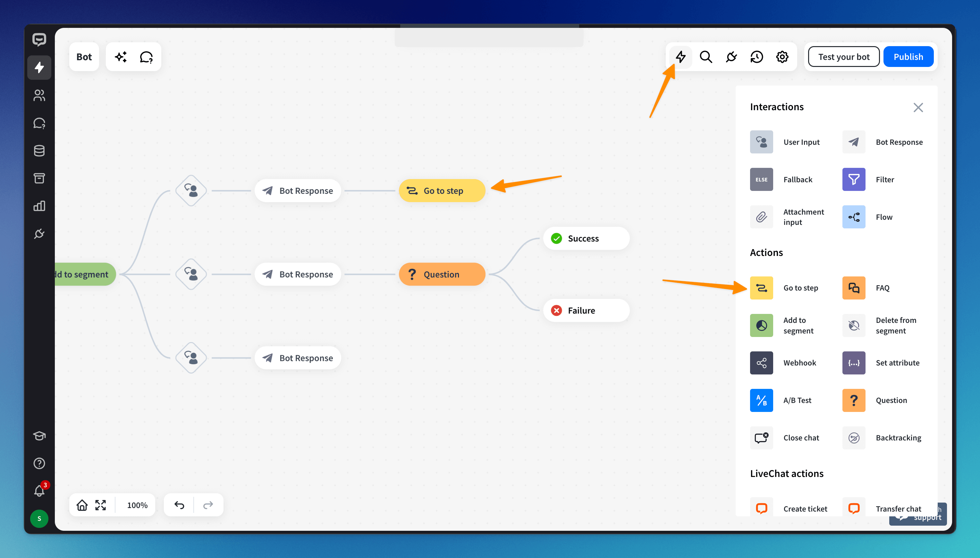Click the Publish button
This screenshot has height=558, width=980.
tap(908, 57)
